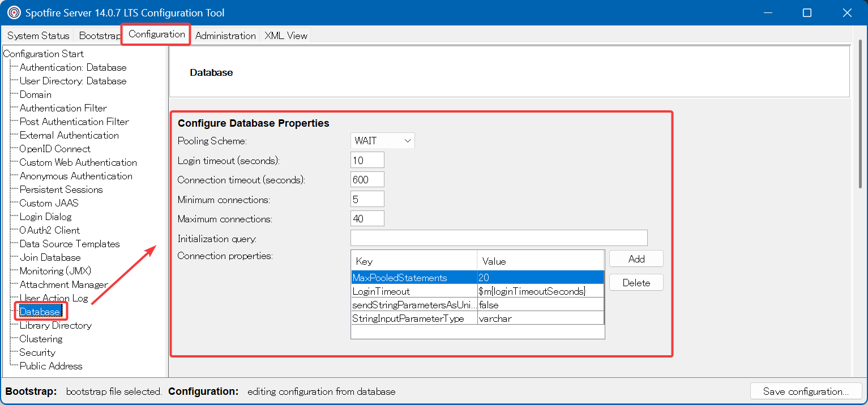Select Custom Web Authentication node
Viewport: 868px width, 405px height.
pyautogui.click(x=78, y=162)
